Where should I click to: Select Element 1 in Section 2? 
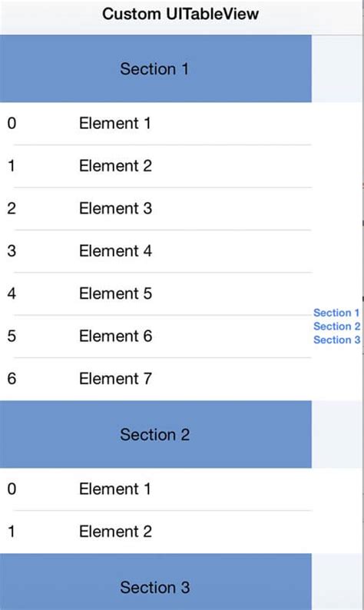pyautogui.click(x=156, y=489)
